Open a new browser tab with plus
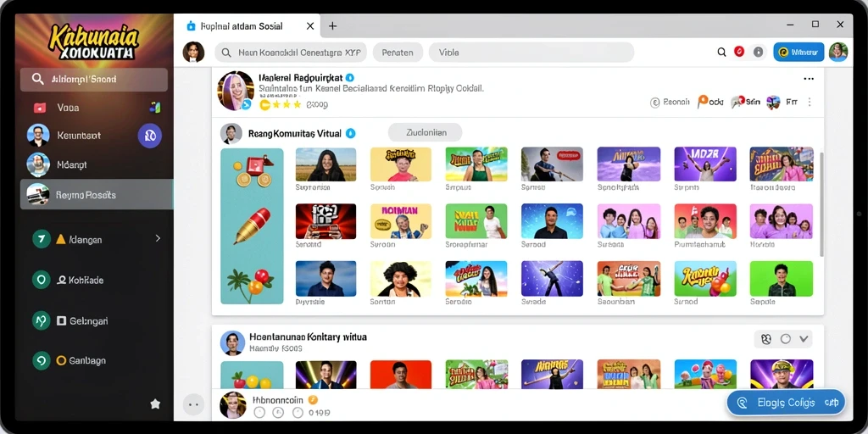Screen dimensions: 868x434 click(x=332, y=26)
